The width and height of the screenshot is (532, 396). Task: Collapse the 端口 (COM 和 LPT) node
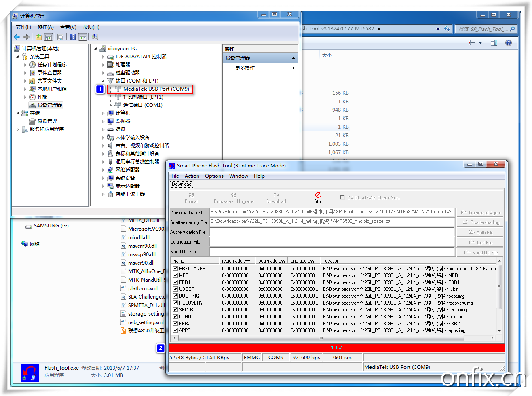pyautogui.click(x=103, y=81)
